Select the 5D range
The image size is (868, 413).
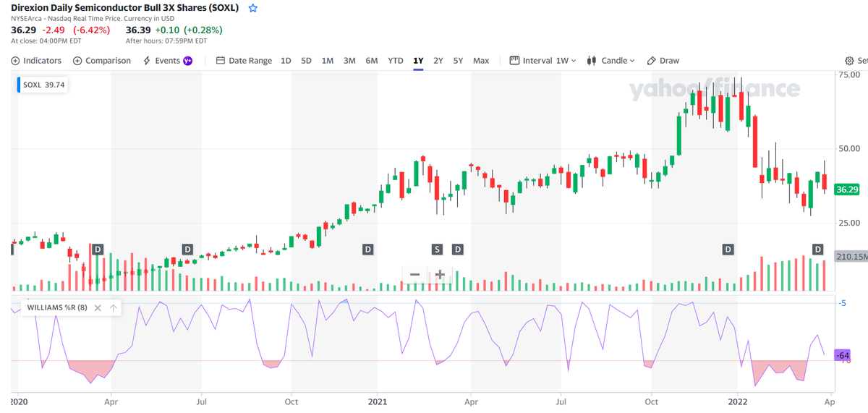(306, 61)
